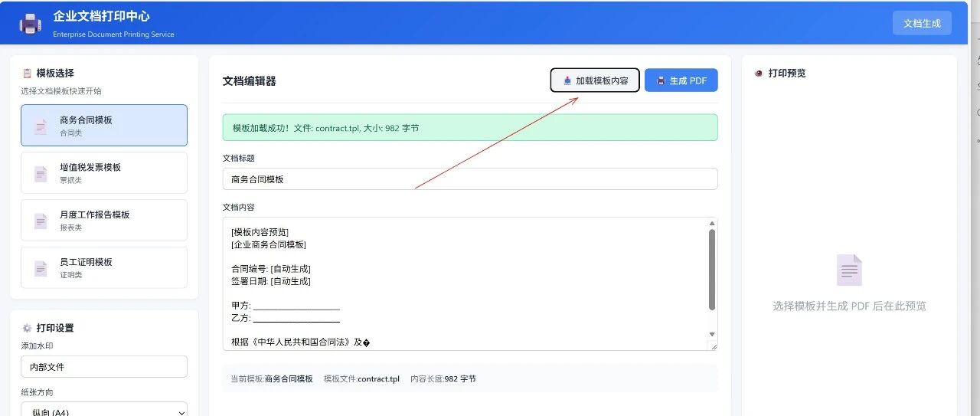Click clipboard icon next to 模板选择
980x416 pixels.
tap(27, 74)
